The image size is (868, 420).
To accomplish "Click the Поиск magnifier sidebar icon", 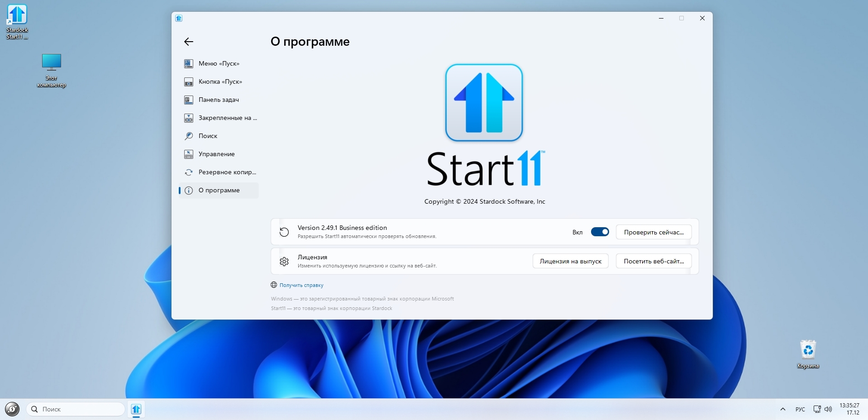I will pyautogui.click(x=189, y=136).
